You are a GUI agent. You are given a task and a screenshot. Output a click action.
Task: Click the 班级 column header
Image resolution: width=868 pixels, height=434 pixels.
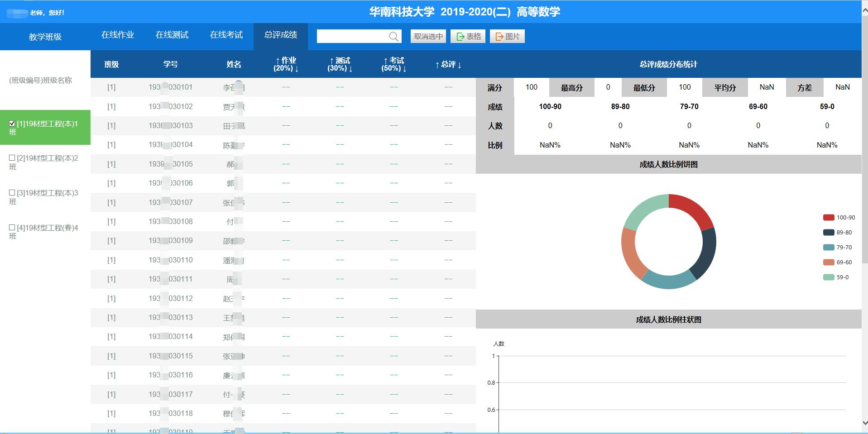111,64
